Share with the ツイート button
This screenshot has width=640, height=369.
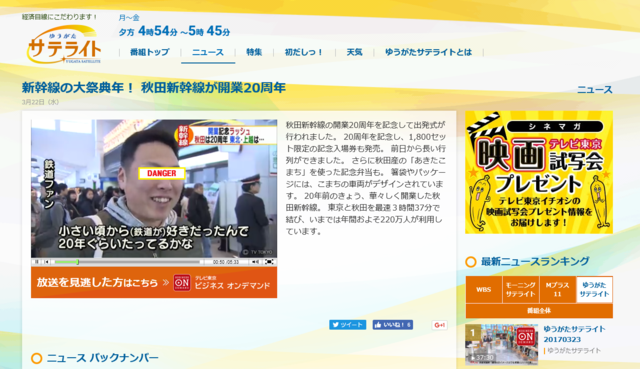pyautogui.click(x=347, y=325)
